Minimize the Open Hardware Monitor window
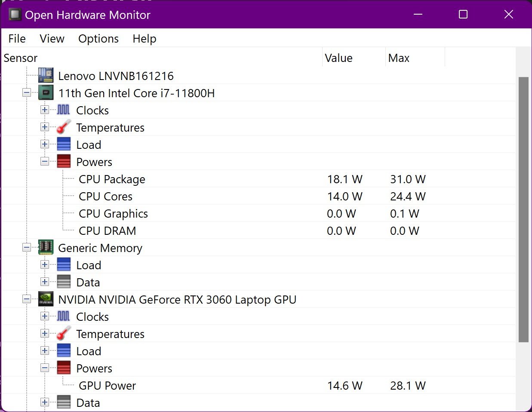 [418, 14]
